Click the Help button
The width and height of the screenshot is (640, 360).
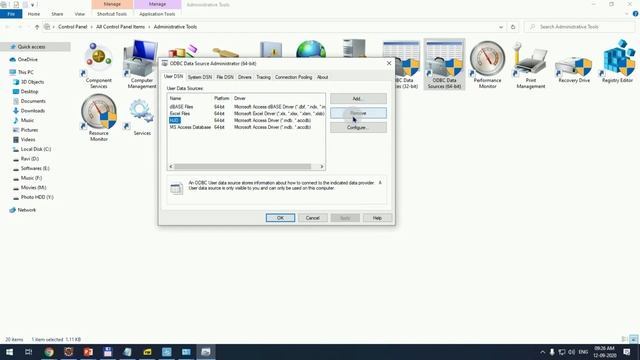377,218
